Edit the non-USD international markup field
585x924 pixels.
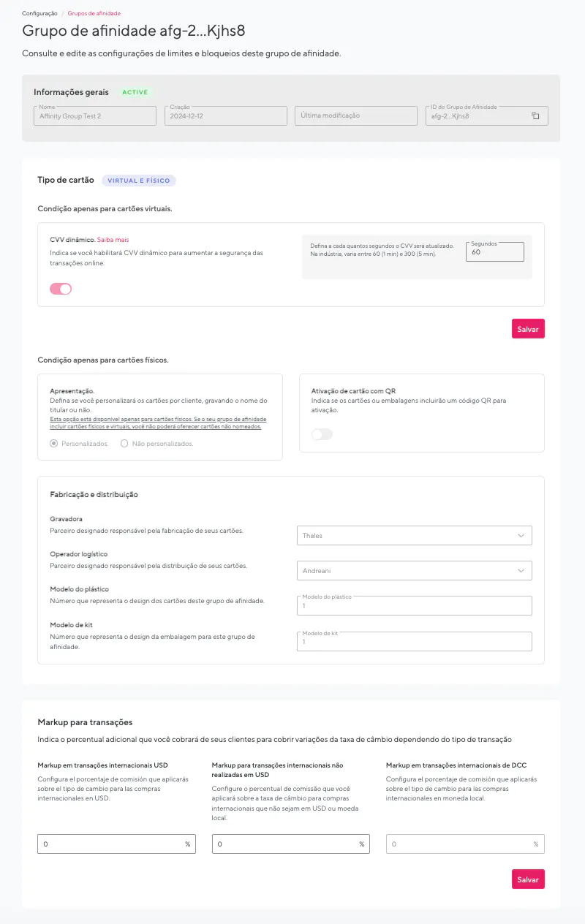point(285,844)
